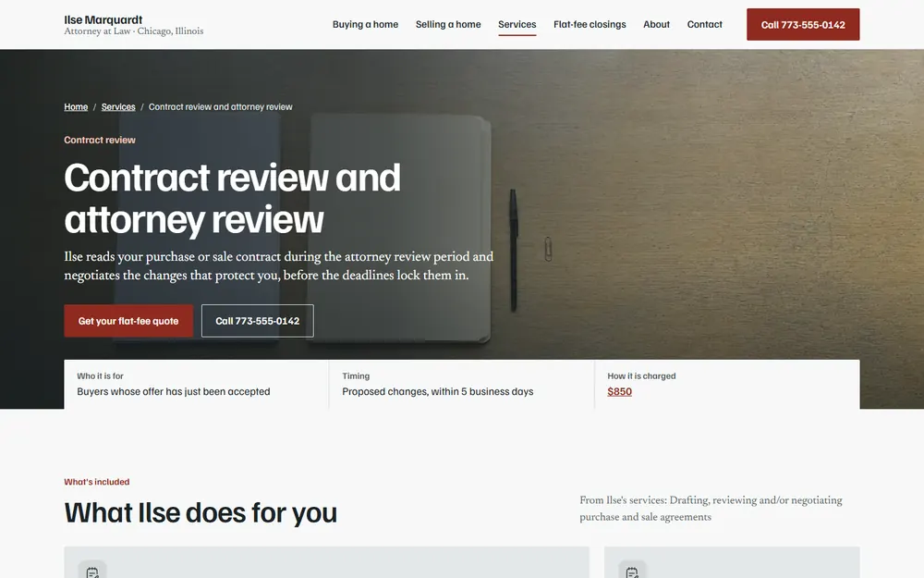The width and height of the screenshot is (924, 578).
Task: Click the clipboard icon on the wide card
Action: point(92,571)
